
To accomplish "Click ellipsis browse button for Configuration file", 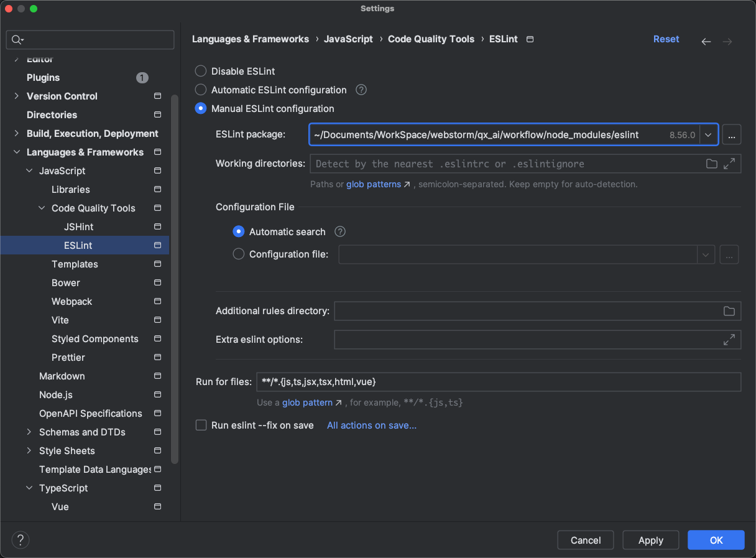I will (x=729, y=254).
